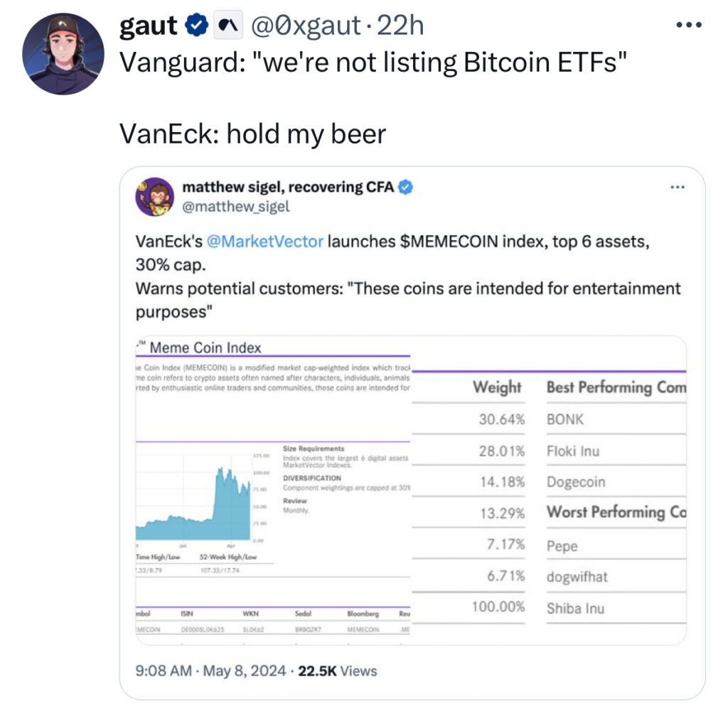Click matthew sigel's verified badge
This screenshot has width=728, height=715.
(x=406, y=188)
